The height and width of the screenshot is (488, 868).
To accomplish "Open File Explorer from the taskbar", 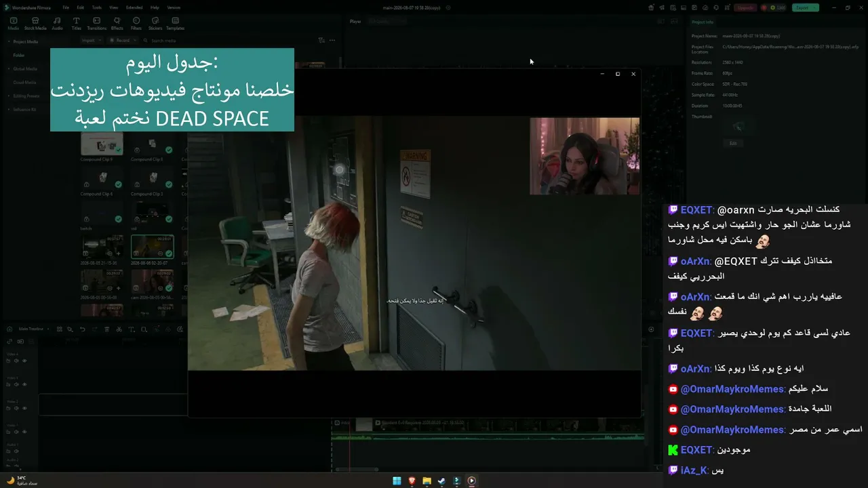I will [x=427, y=481].
